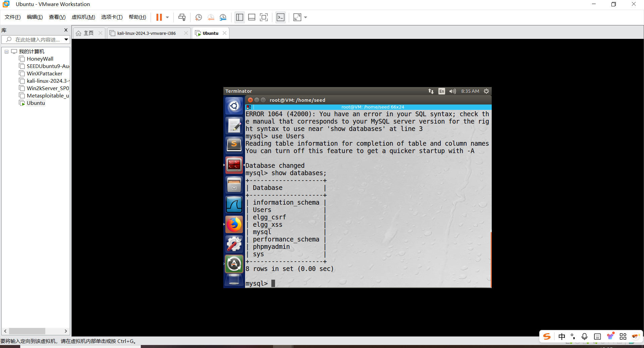This screenshot has width=644, height=348.
Task: Open the Files manager in the launcher
Action: (234, 185)
